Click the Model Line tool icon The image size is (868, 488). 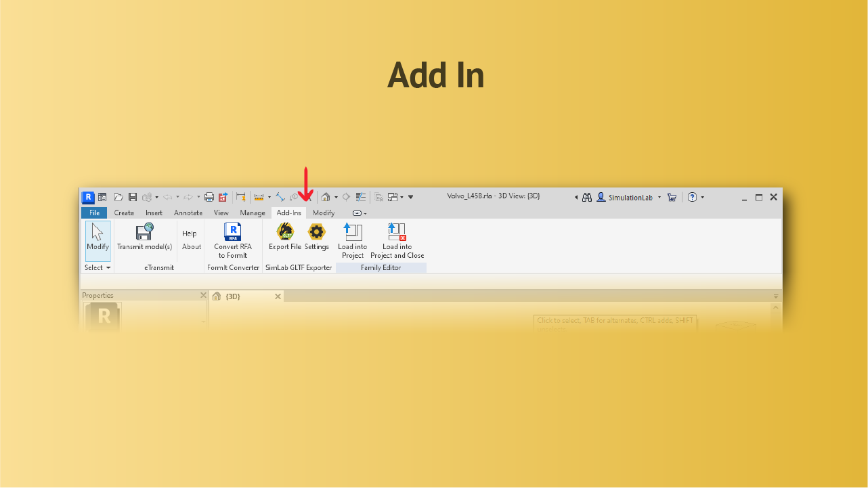point(280,197)
